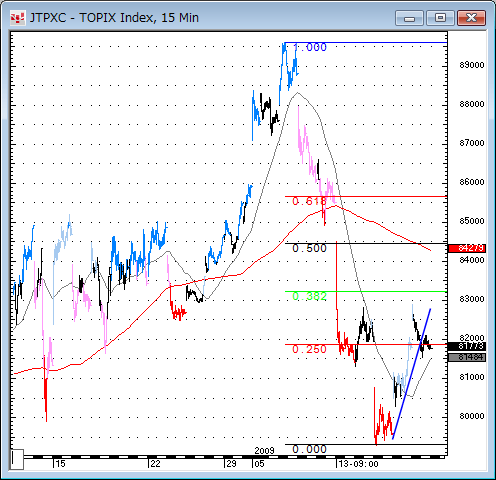Viewport: 496px width, 480px height.
Task: Click the 80000 price axis label
Action: (472, 416)
